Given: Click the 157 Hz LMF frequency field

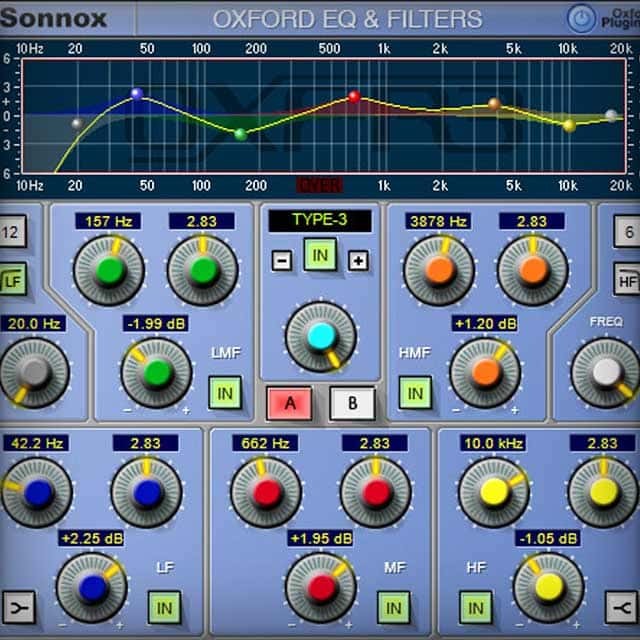Looking at the screenshot, I should coord(113,221).
